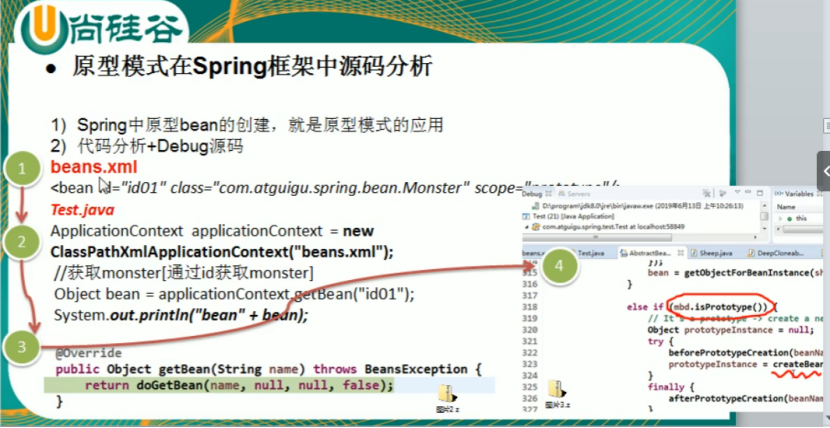The height and width of the screenshot is (428, 830).
Task: Click the Debug view vertical scrollbar thumb
Action: tap(764, 216)
